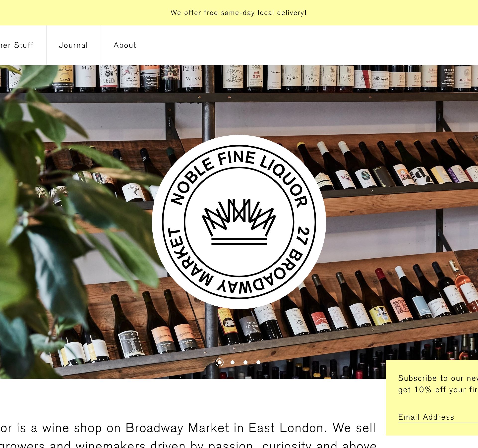This screenshot has height=448, width=478.
Task: Select the first carousel slide dot
Action: tap(219, 362)
